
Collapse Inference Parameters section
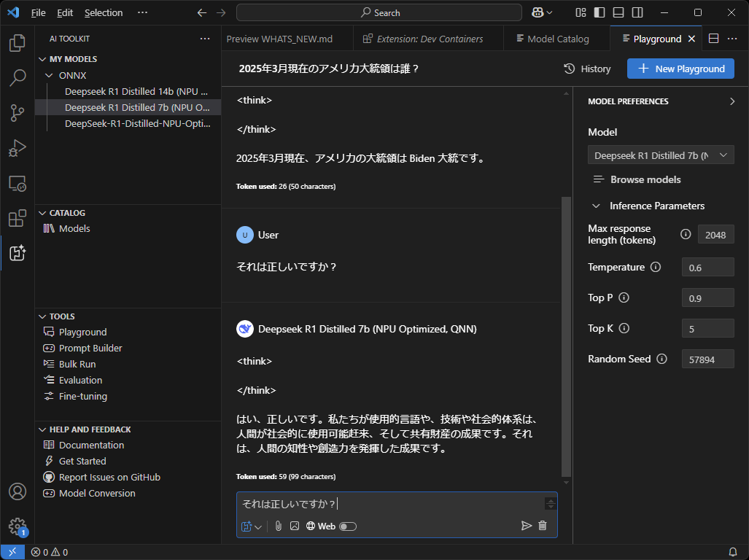pos(596,206)
